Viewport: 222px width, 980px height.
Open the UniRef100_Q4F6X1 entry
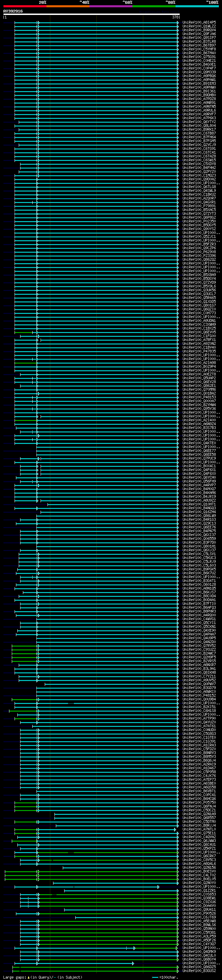click(x=199, y=470)
